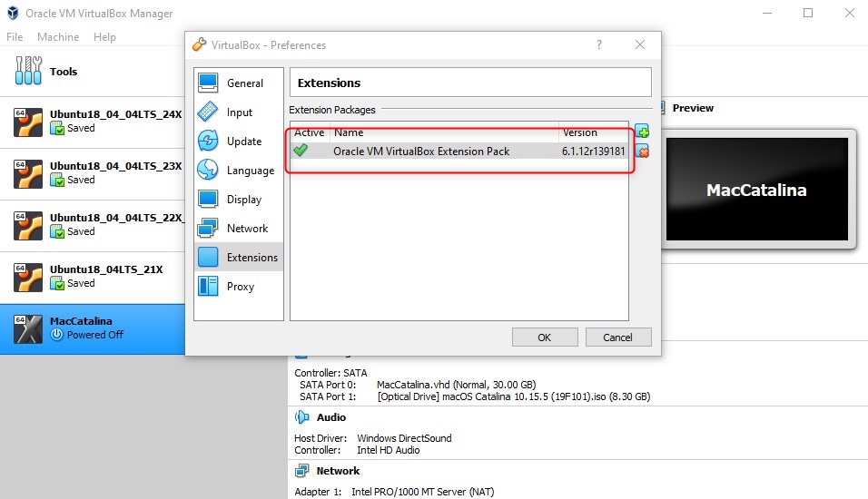
Task: Select the Display preferences page
Action: 239,200
